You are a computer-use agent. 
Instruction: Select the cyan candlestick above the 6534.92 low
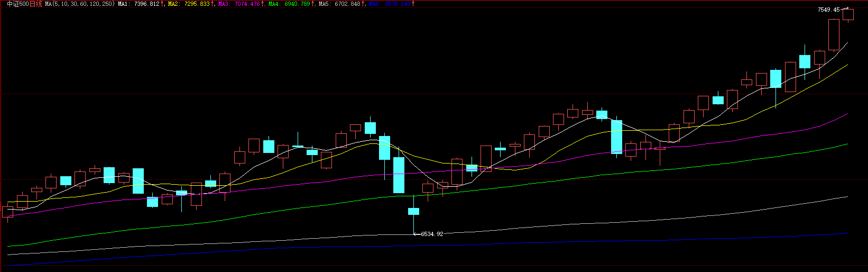click(413, 211)
